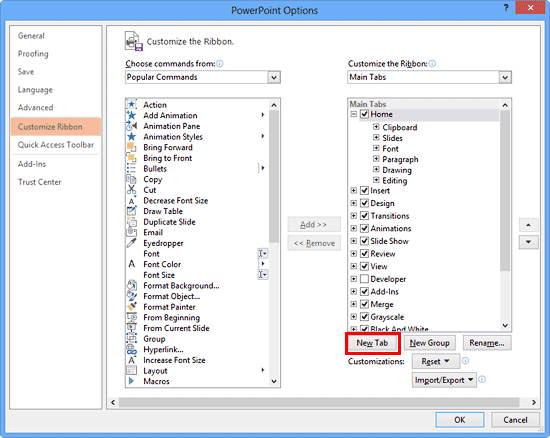Select the Bullets list icon

[132, 168]
